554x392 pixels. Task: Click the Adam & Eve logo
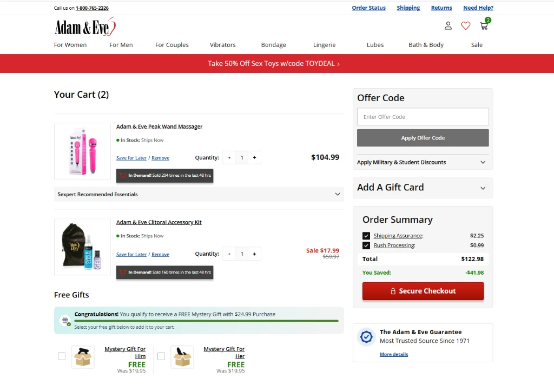85,26
